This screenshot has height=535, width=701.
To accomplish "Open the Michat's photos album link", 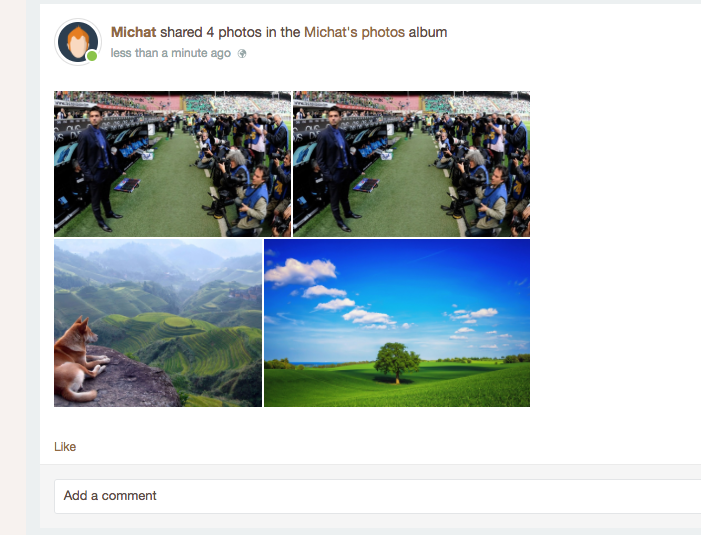I will point(354,32).
